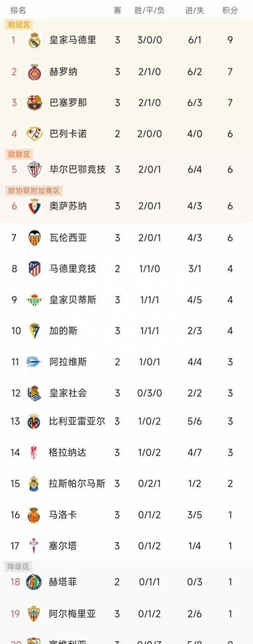Image resolution: width=253 pixels, height=644 pixels.
Task: Select the Barcelona crest icon
Action: (x=34, y=102)
